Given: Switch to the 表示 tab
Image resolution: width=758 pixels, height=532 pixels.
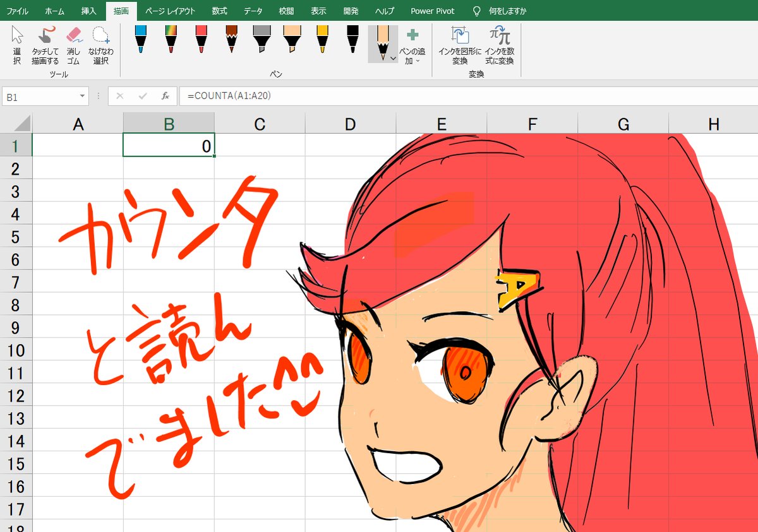Looking at the screenshot, I should [318, 11].
